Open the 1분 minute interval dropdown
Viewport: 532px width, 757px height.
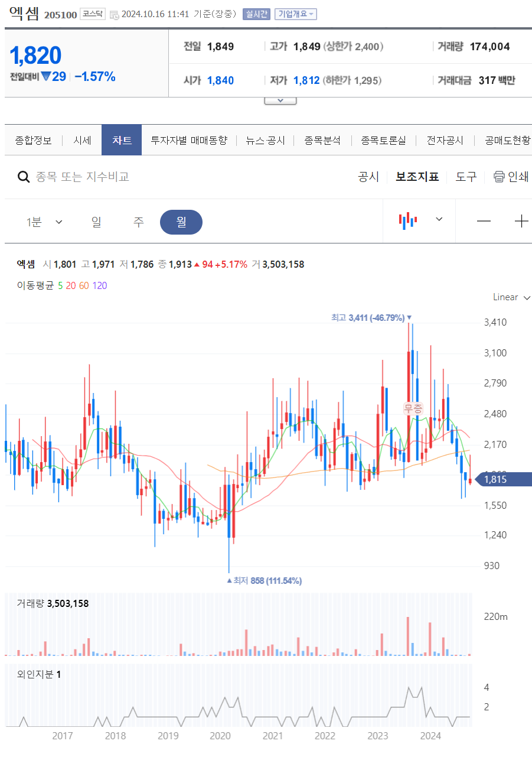pyautogui.click(x=44, y=222)
